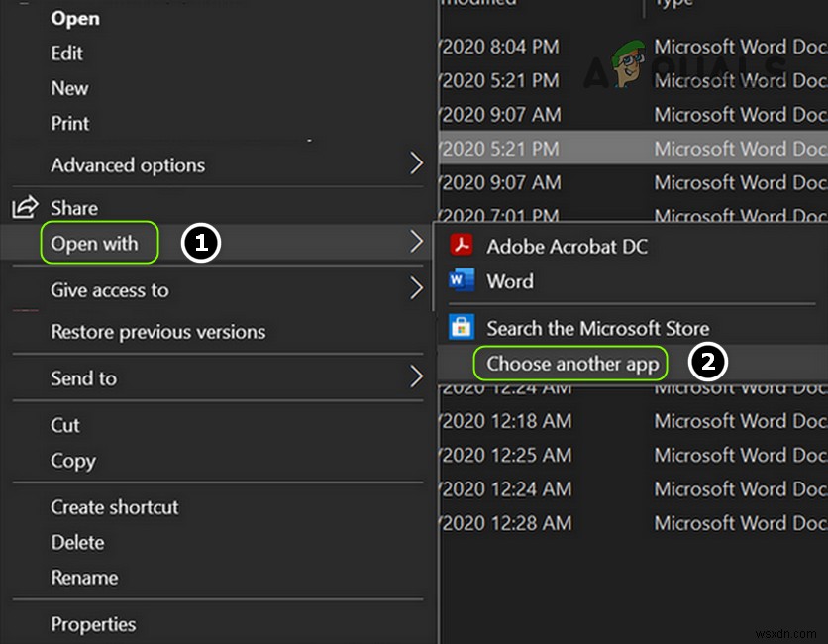Select Search the Microsoft Store entry
This screenshot has width=828, height=644.
click(x=597, y=328)
